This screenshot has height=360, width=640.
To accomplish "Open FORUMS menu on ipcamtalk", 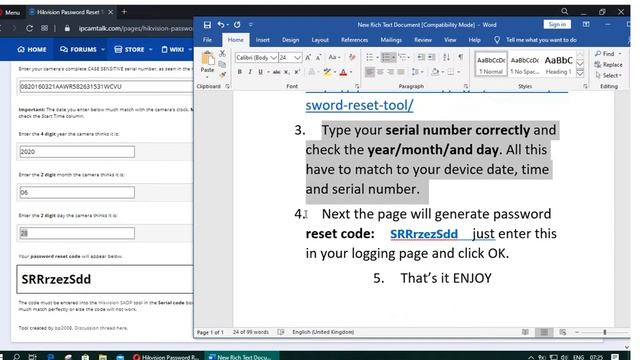I will [x=82, y=49].
